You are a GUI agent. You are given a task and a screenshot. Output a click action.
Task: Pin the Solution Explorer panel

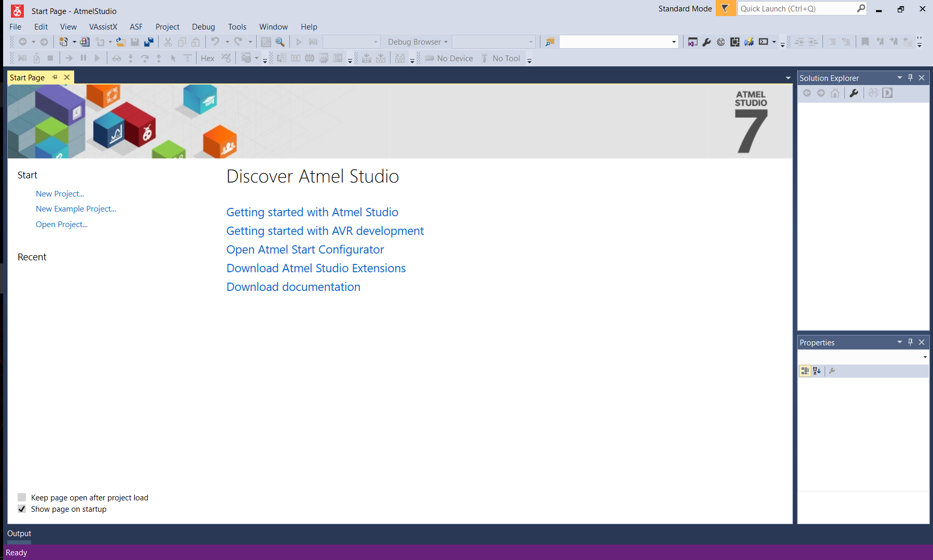coord(910,78)
